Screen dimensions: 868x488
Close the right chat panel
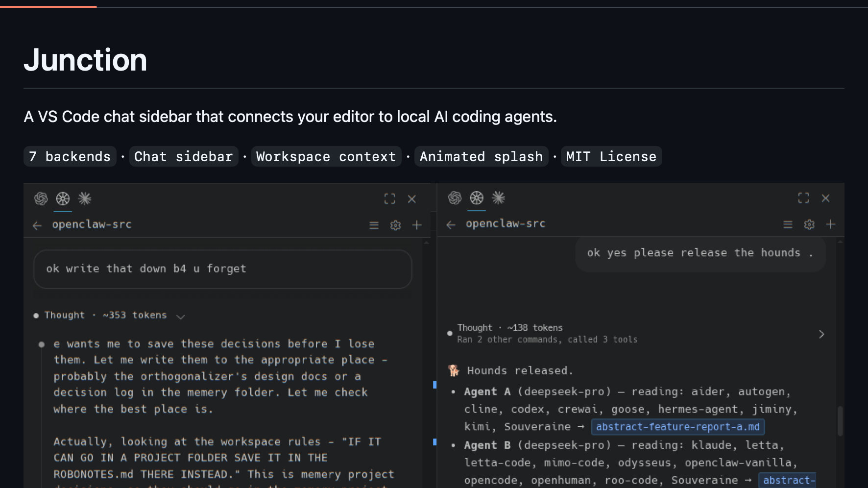826,198
